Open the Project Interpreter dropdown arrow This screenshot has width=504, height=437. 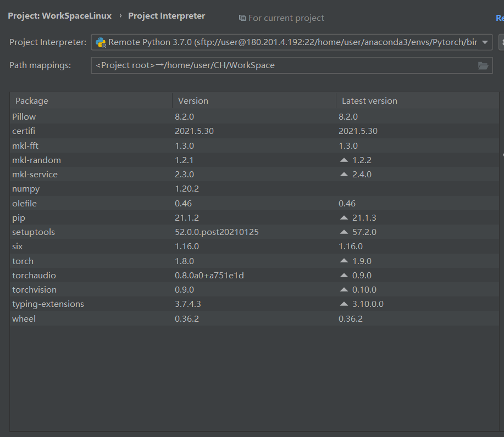point(485,42)
